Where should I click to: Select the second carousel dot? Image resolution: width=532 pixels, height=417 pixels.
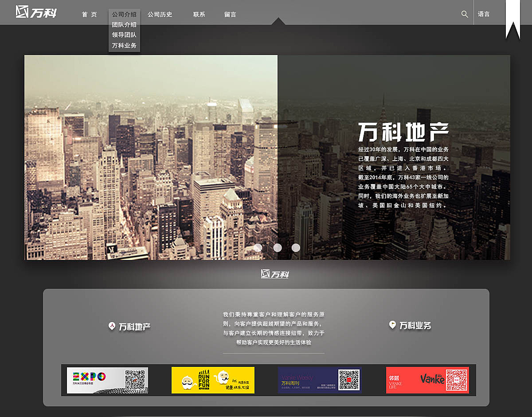click(278, 248)
